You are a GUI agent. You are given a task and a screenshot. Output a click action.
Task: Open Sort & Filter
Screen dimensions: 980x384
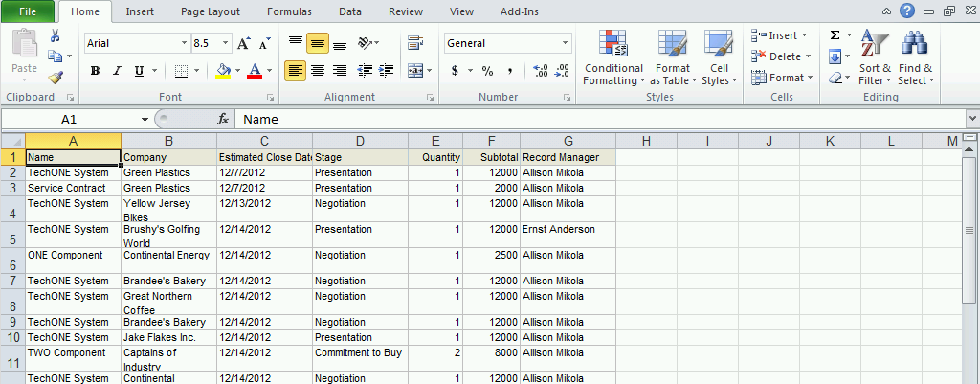click(875, 58)
